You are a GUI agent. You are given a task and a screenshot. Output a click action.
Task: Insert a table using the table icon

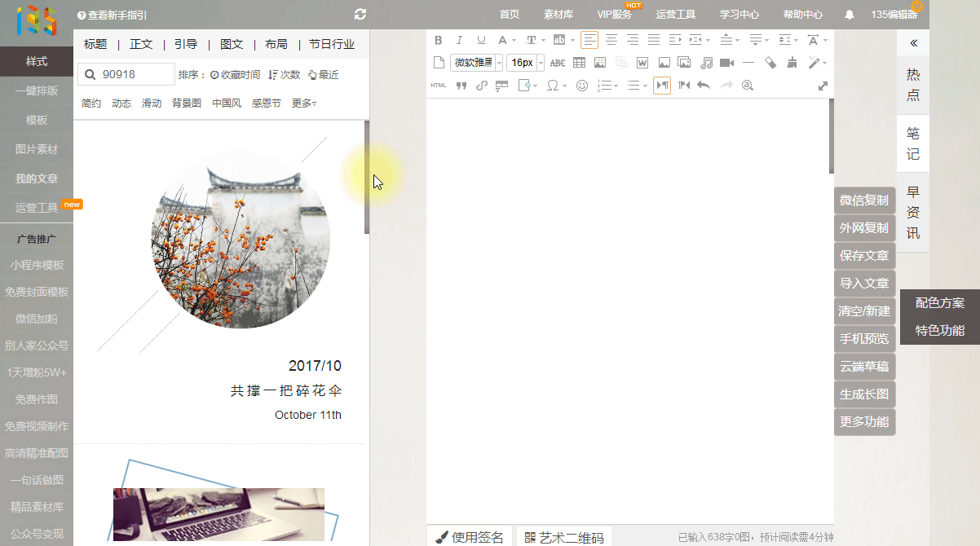(579, 63)
